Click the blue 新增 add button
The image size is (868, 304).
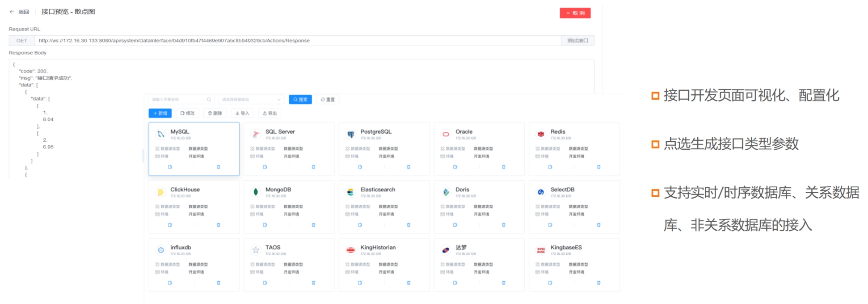(x=160, y=114)
